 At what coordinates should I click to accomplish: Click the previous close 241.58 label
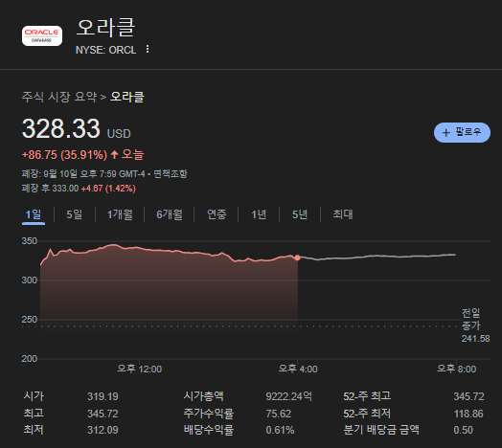(475, 339)
